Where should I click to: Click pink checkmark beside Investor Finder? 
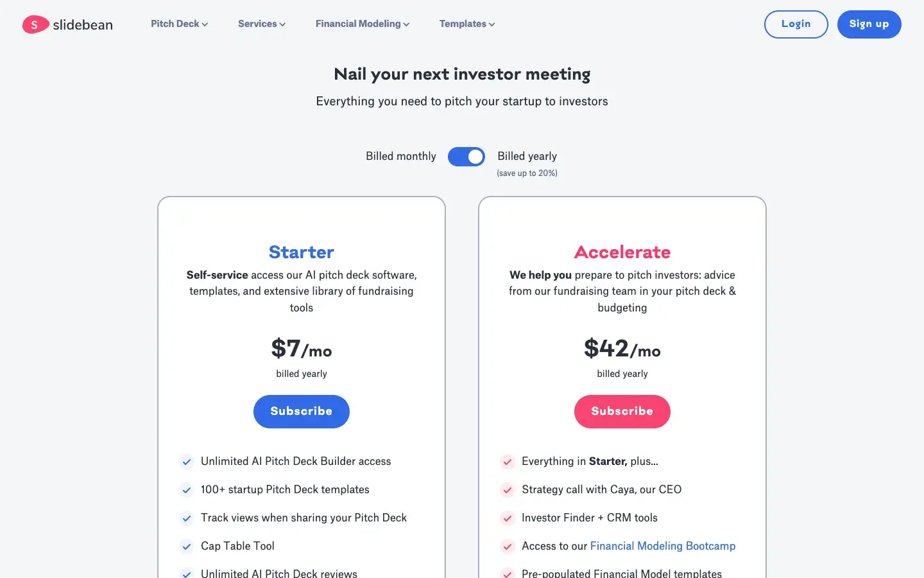pyautogui.click(x=508, y=518)
